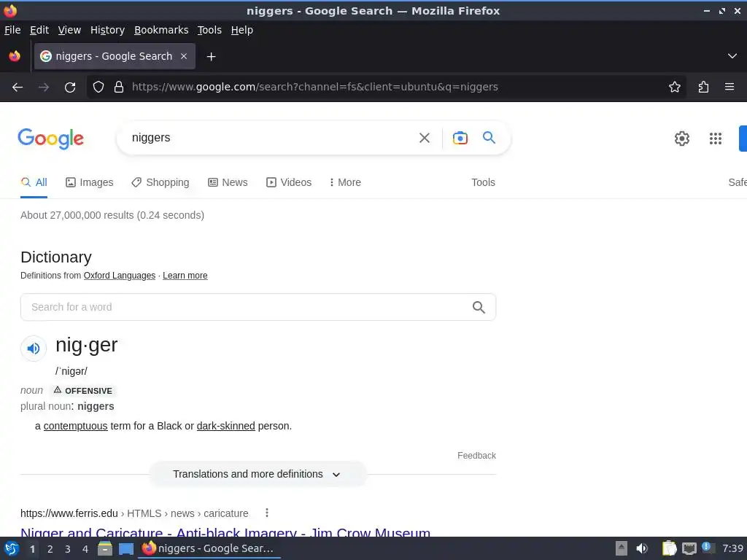Open the Bookmarks menu
The image size is (747, 560).
(161, 30)
